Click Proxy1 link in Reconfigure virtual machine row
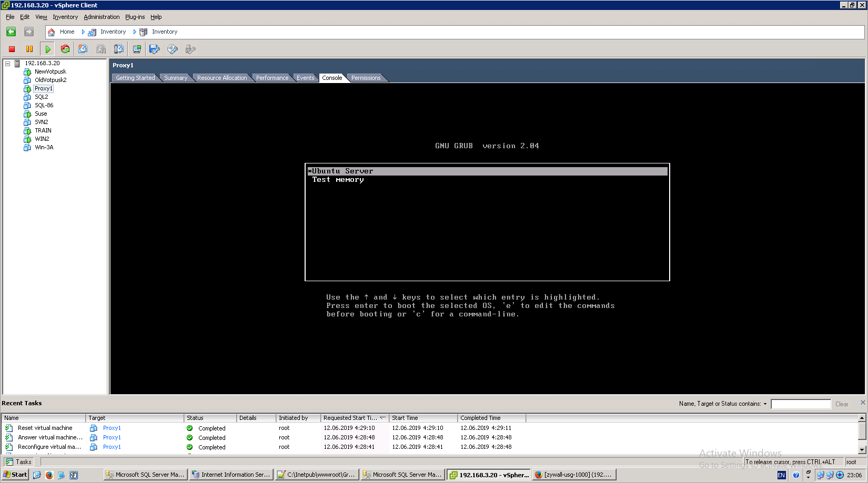The image size is (868, 483). [112, 447]
